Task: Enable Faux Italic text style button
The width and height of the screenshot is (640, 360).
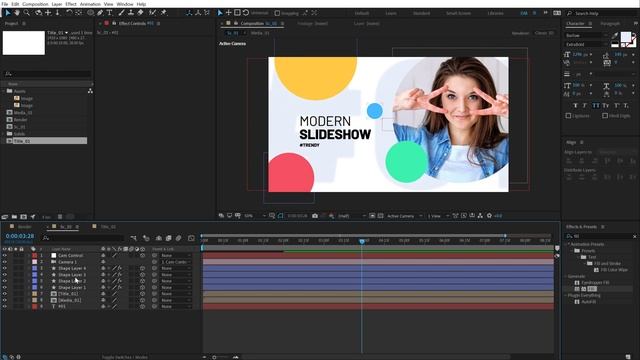Action: pos(585,105)
